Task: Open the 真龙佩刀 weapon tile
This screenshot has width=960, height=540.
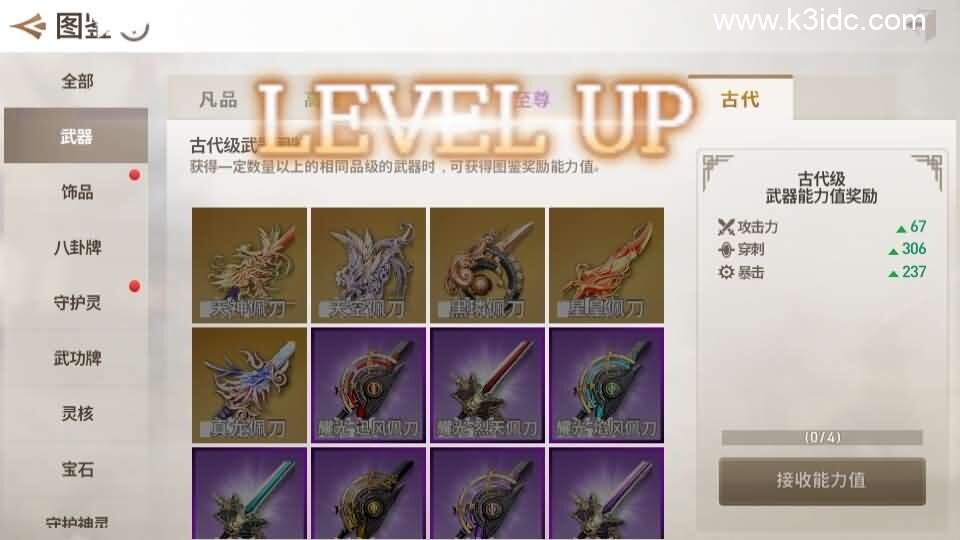Action: tap(249, 384)
